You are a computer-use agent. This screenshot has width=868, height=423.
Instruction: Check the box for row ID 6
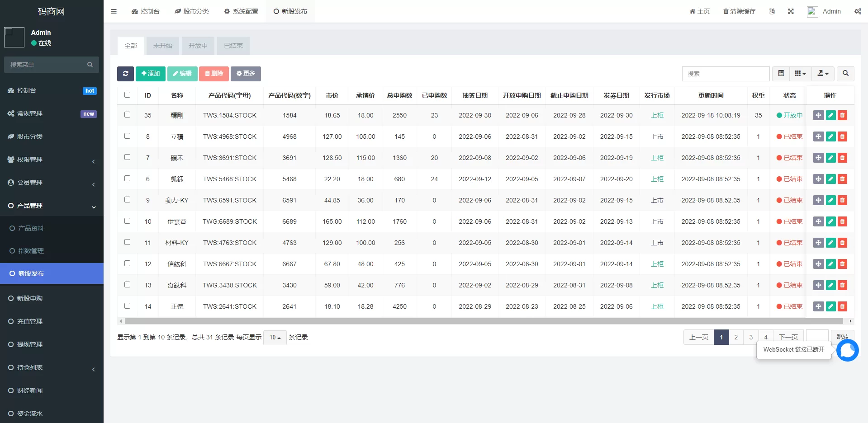coord(127,179)
